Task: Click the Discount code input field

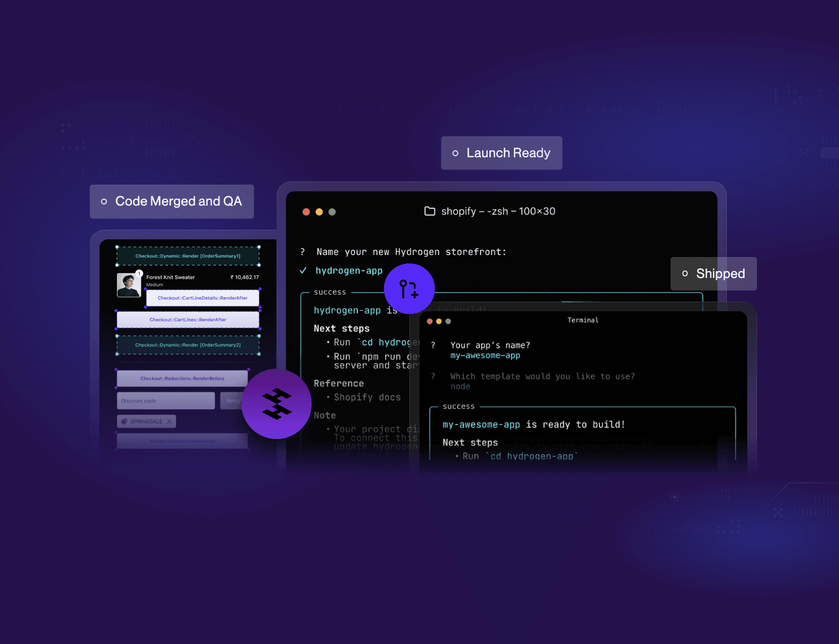Action: click(166, 401)
